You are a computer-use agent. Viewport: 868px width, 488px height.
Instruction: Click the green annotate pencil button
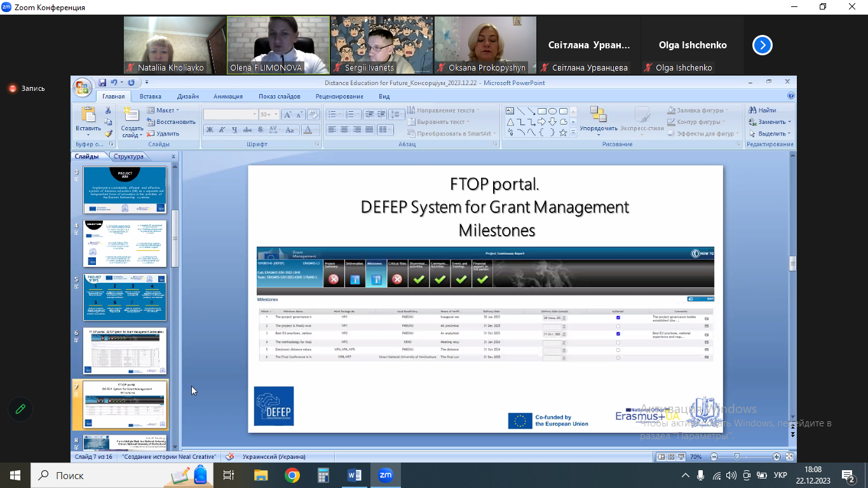pos(20,409)
